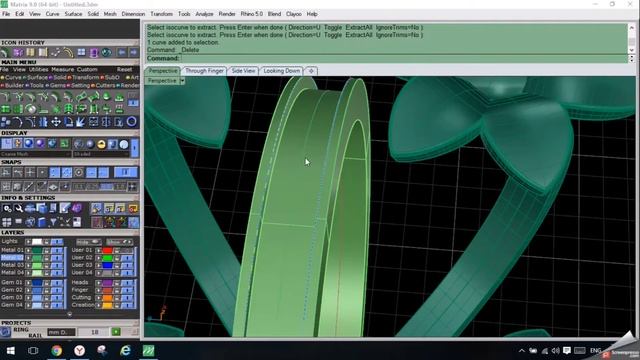Screen dimensions: 640x360
Task: Click the Matrix app icon in taskbar
Action: (x=149, y=351)
